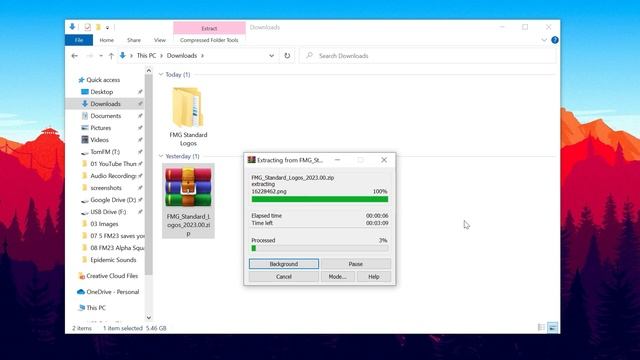Send extraction to Background
Viewport: 640px width, 360px height.
coord(284,264)
